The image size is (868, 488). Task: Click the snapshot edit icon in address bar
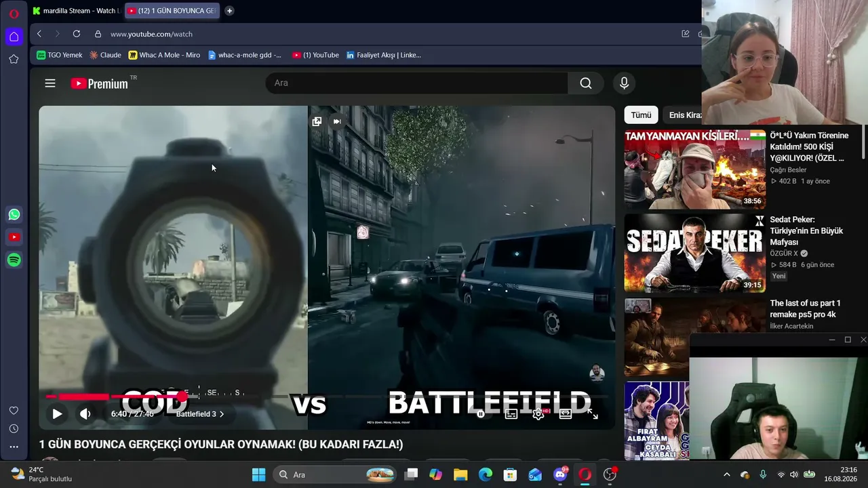686,34
